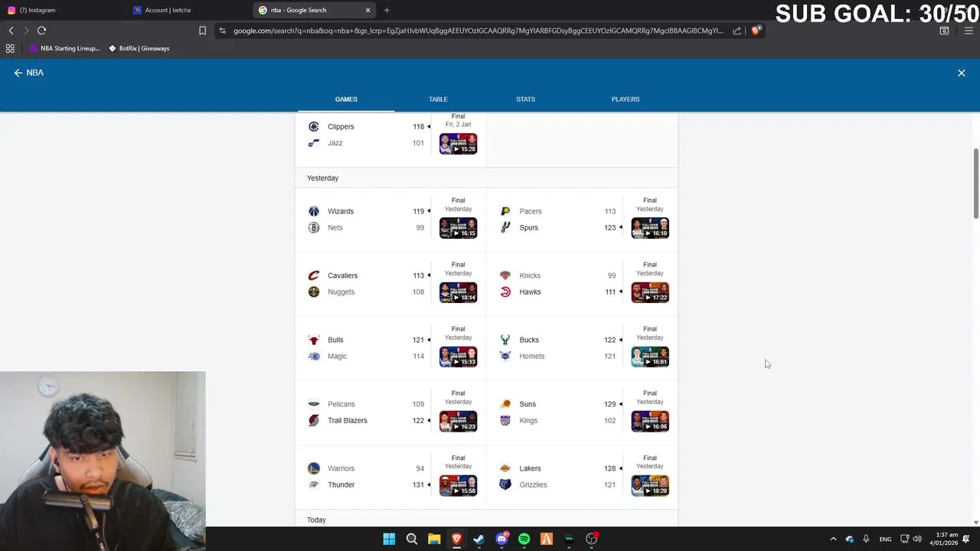
Task: Click the Lakers team logo
Action: [x=505, y=468]
